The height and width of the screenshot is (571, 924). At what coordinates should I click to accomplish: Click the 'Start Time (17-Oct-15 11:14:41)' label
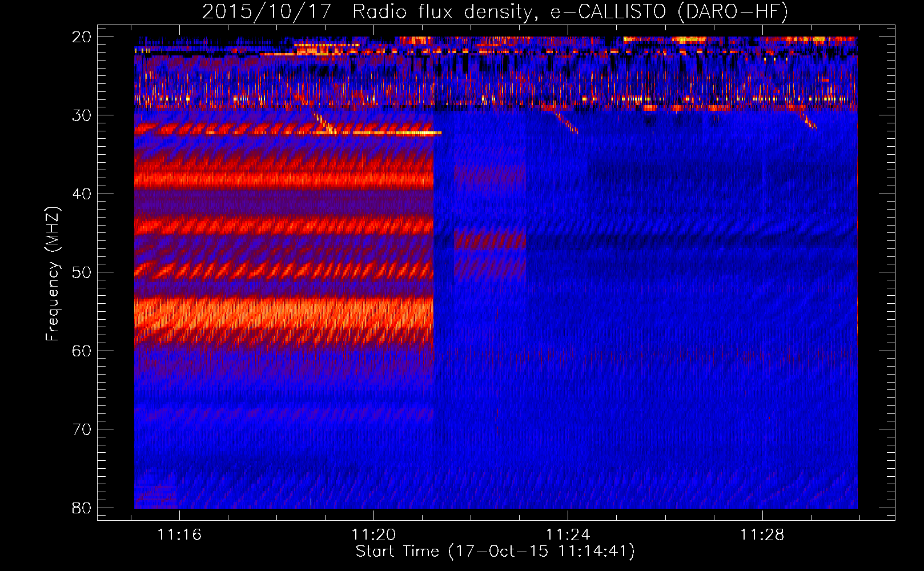point(495,552)
